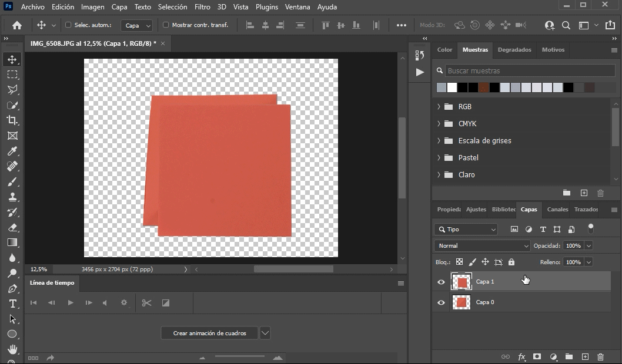Open the Normal blend mode dropdown
This screenshot has height=364, width=622.
pyautogui.click(x=482, y=246)
